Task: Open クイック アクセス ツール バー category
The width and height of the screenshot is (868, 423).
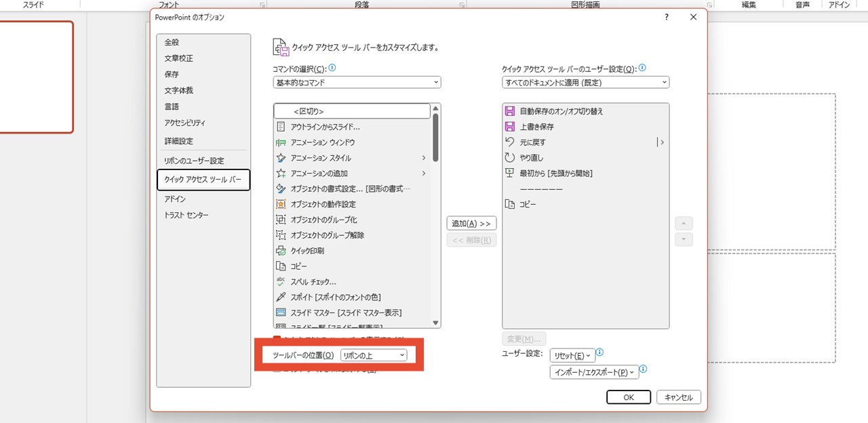Action: [x=203, y=180]
